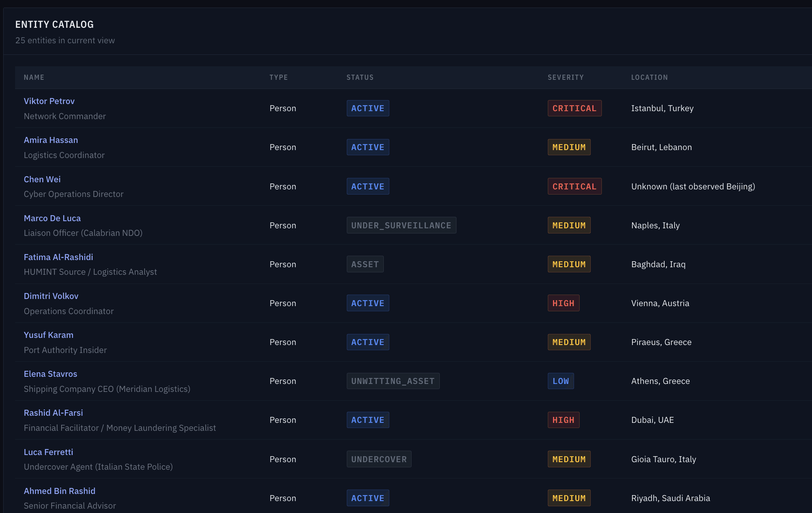Sort the list by the NAME column header
812x513 pixels.
34,77
